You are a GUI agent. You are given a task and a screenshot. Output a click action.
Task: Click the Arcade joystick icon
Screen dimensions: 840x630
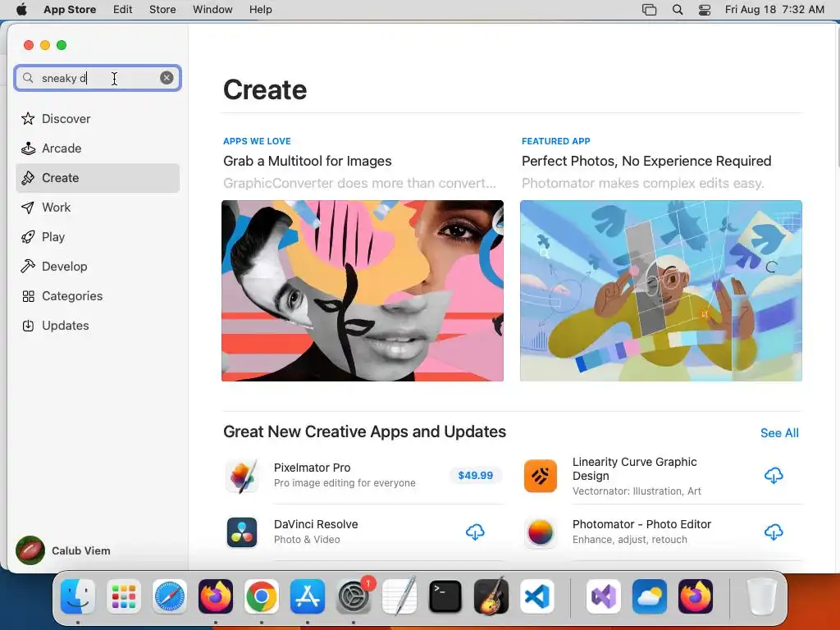(x=28, y=148)
